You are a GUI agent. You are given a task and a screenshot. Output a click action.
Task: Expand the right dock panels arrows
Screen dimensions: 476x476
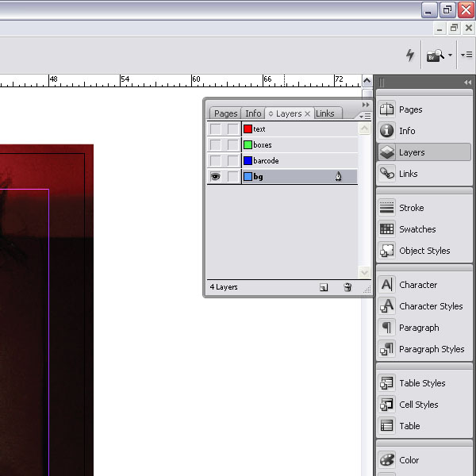click(x=467, y=83)
